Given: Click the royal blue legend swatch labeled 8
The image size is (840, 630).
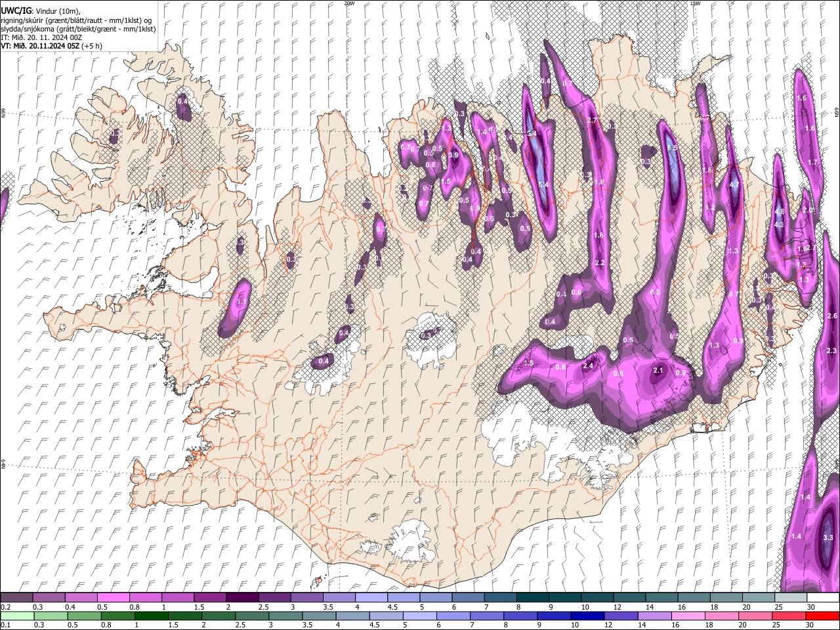Looking at the screenshot, I should [x=520, y=616].
